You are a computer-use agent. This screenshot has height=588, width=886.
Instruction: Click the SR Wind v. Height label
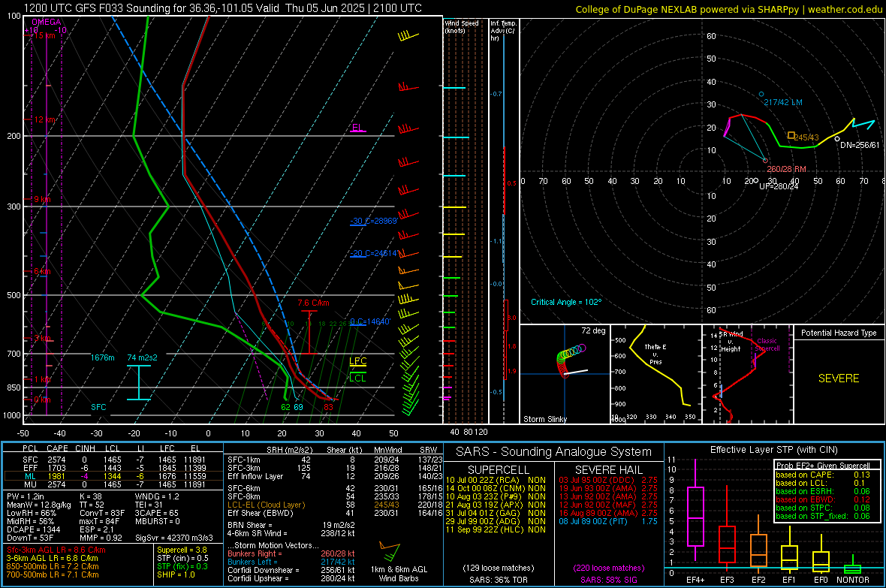[x=730, y=342]
